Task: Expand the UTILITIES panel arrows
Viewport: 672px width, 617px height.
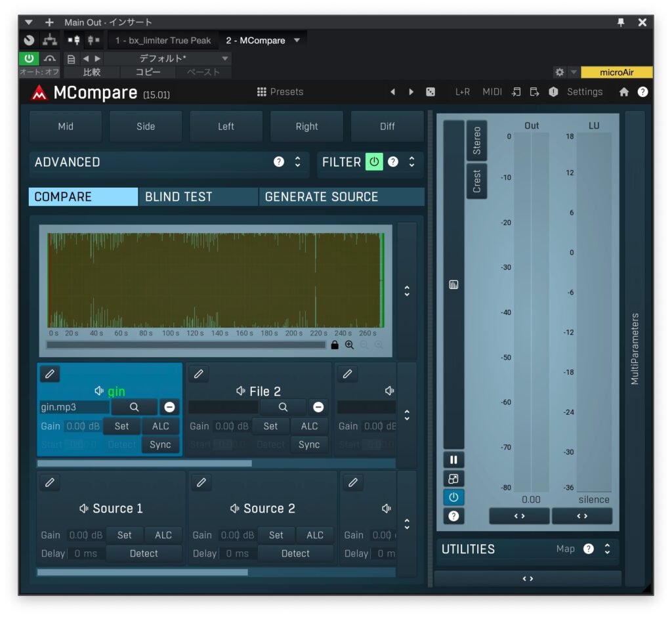Action: pyautogui.click(x=607, y=549)
